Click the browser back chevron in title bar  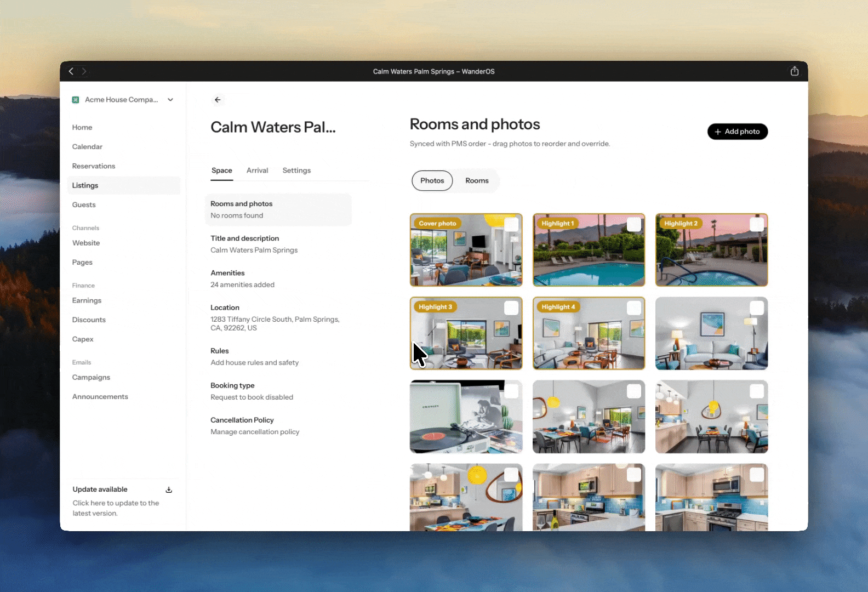pyautogui.click(x=71, y=71)
